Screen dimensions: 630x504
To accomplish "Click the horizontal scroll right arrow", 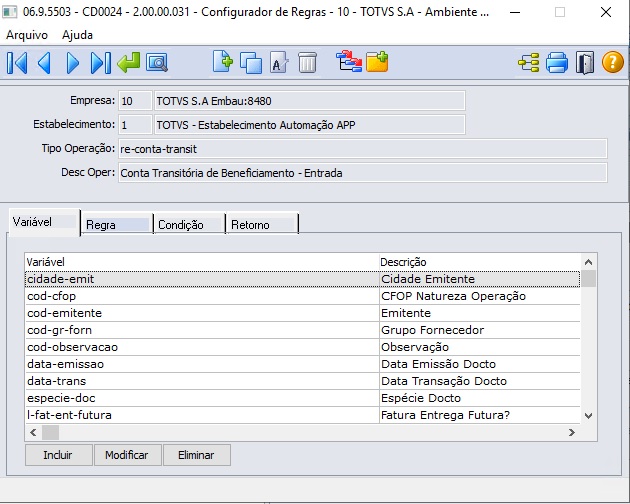I will click(x=571, y=432).
